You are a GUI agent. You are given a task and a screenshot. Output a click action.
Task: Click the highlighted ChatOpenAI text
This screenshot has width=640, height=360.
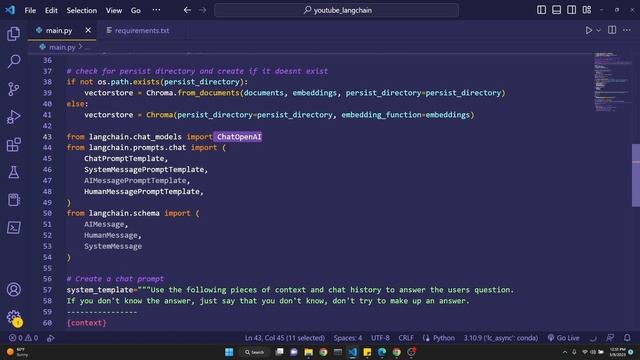pos(239,137)
